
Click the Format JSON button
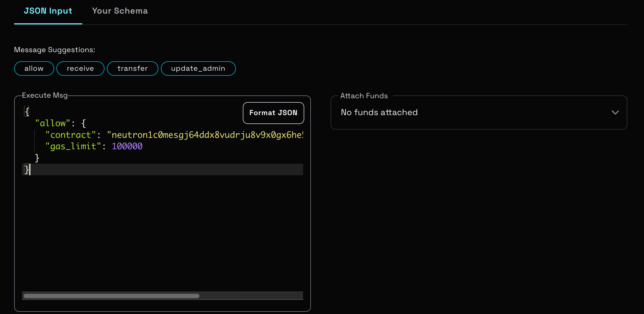point(273,113)
